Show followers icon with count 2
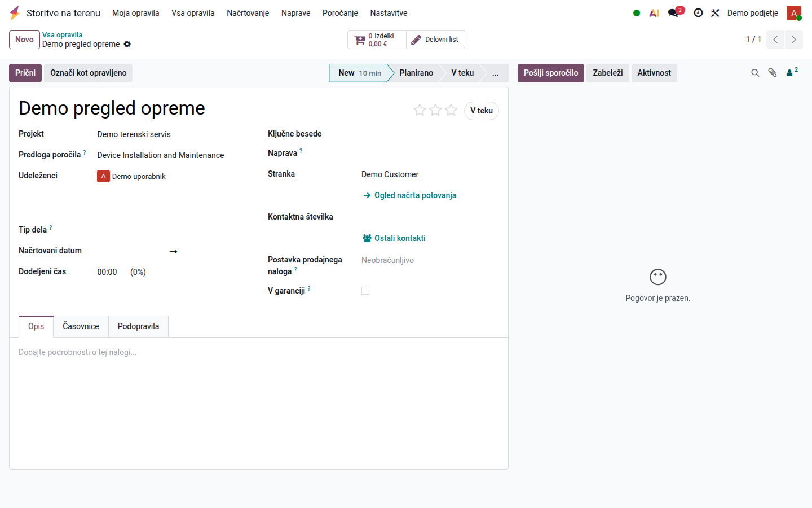The width and height of the screenshot is (812, 508). [792, 72]
